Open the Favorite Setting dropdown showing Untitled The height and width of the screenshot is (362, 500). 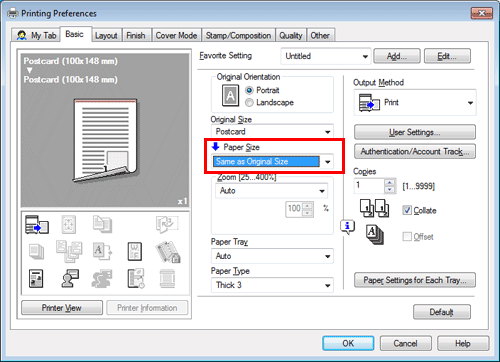tap(326, 56)
